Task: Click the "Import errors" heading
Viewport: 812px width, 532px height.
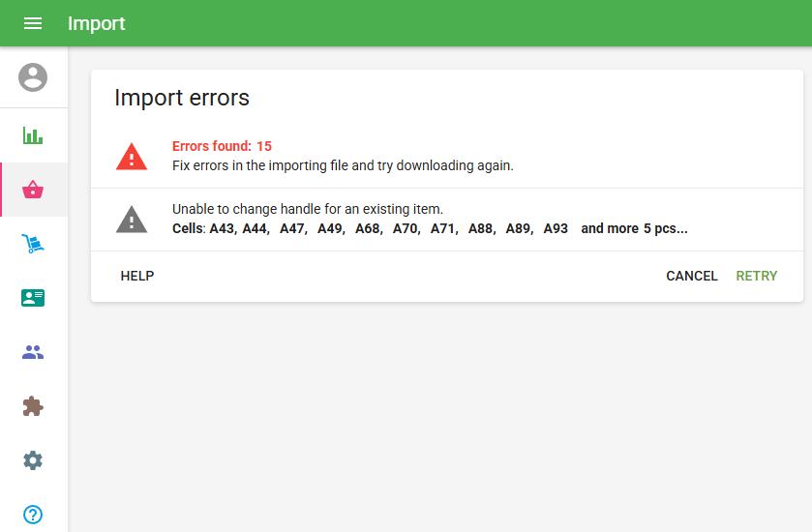Action: (182, 98)
